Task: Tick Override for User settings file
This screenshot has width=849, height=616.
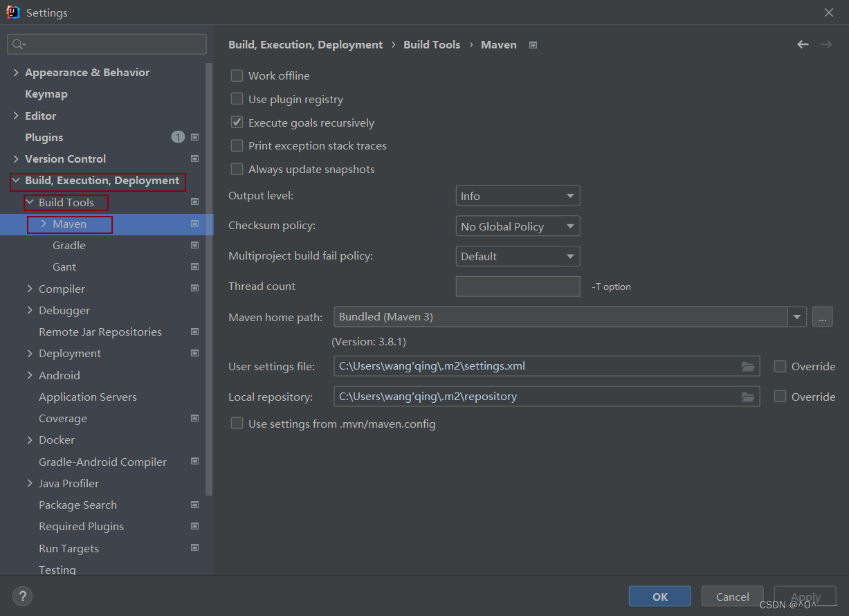Action: [780, 366]
